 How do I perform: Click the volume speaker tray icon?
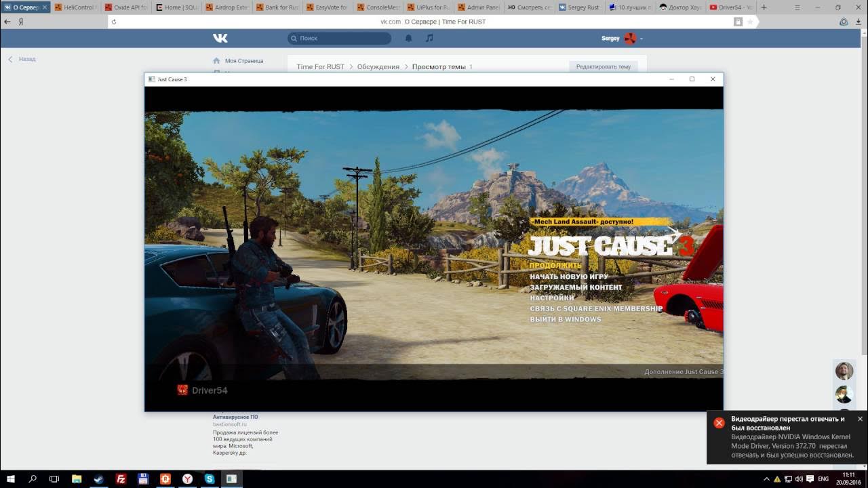[x=798, y=479]
